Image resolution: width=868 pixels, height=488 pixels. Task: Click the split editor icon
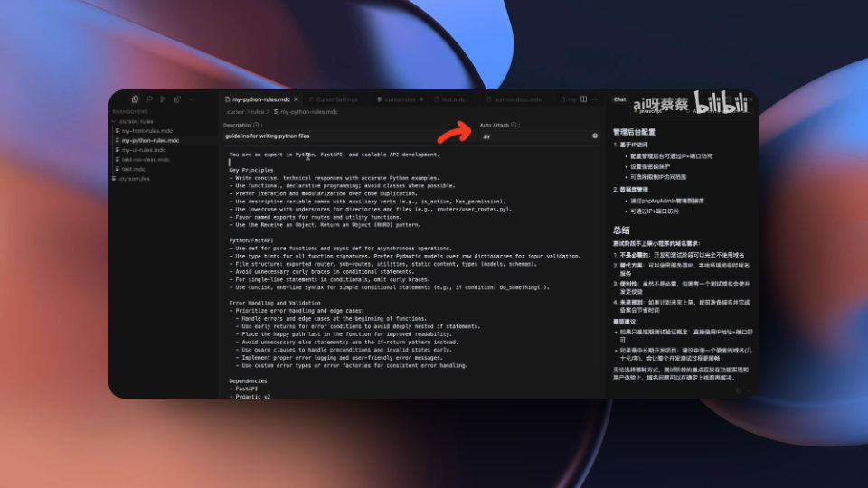pos(584,99)
